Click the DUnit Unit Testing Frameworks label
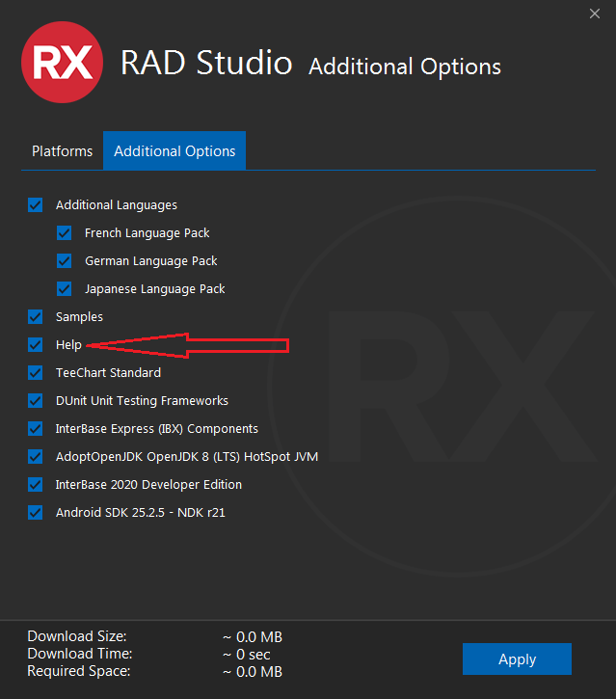 point(142,401)
